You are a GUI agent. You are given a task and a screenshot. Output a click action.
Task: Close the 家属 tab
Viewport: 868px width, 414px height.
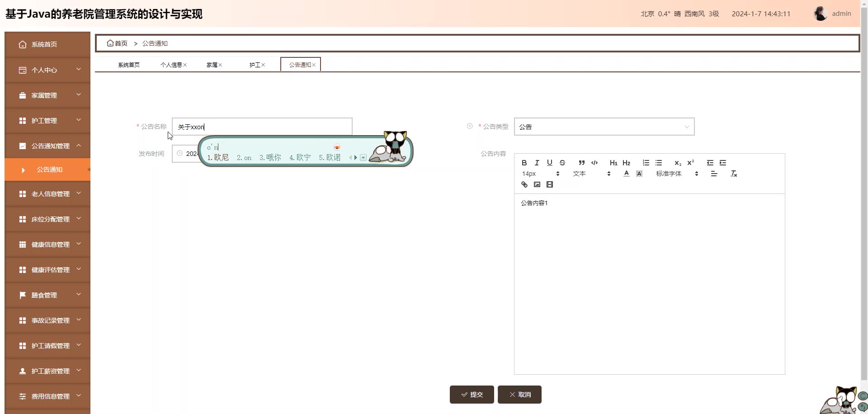220,65
